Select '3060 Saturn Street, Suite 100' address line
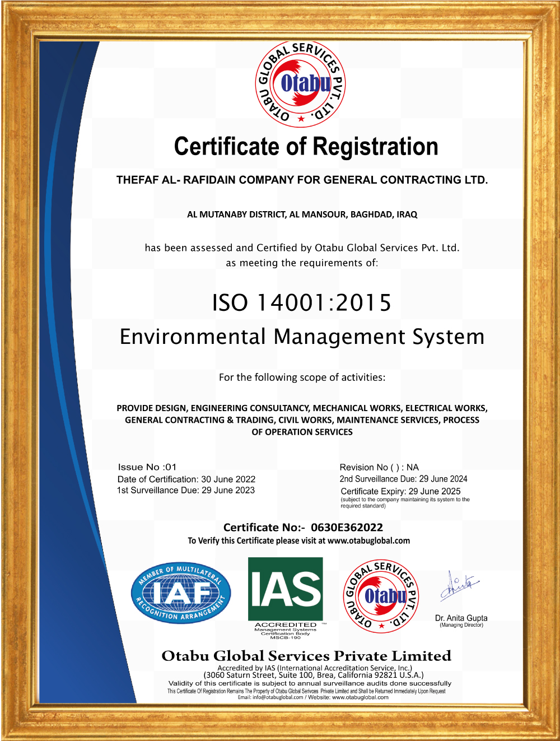Screen dimensions: 560x741 tap(314, 675)
